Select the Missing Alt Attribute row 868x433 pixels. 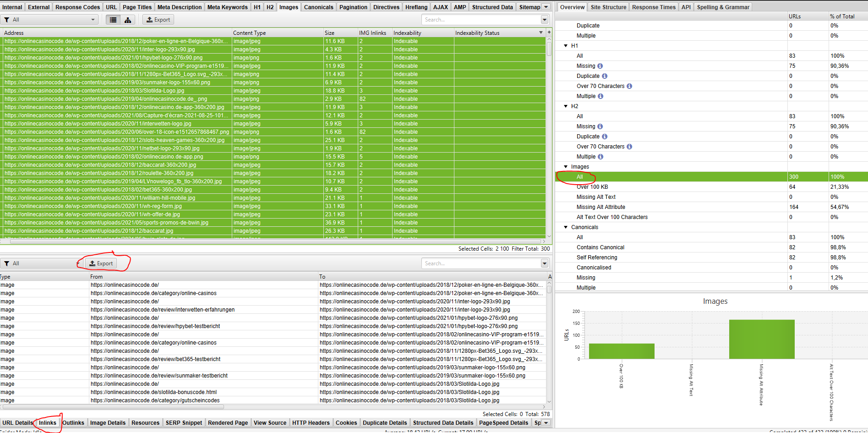[x=601, y=207]
